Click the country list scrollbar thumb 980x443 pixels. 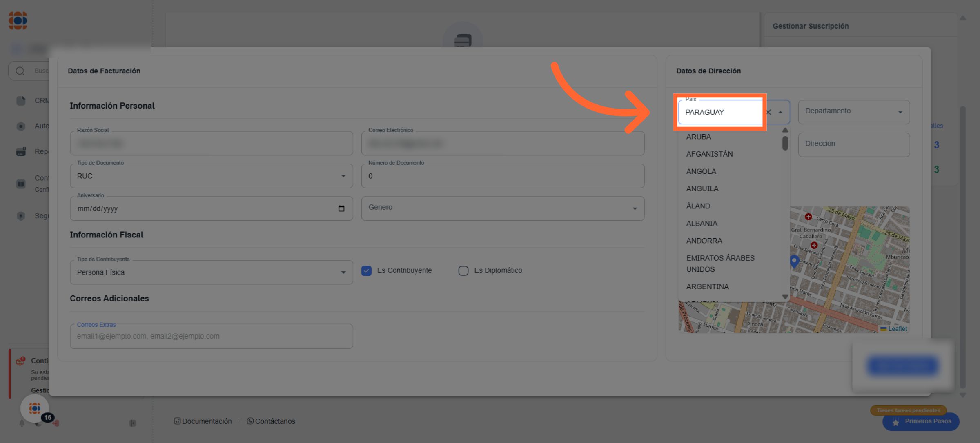(785, 143)
